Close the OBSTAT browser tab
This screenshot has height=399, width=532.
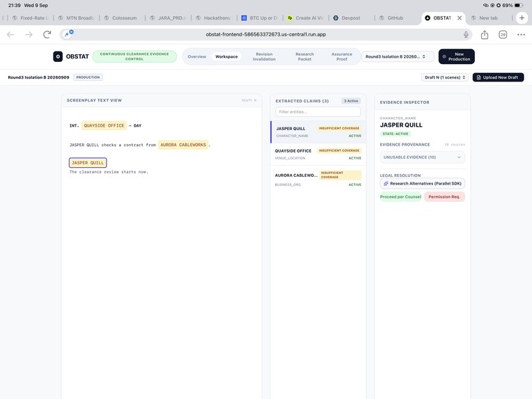[460, 18]
